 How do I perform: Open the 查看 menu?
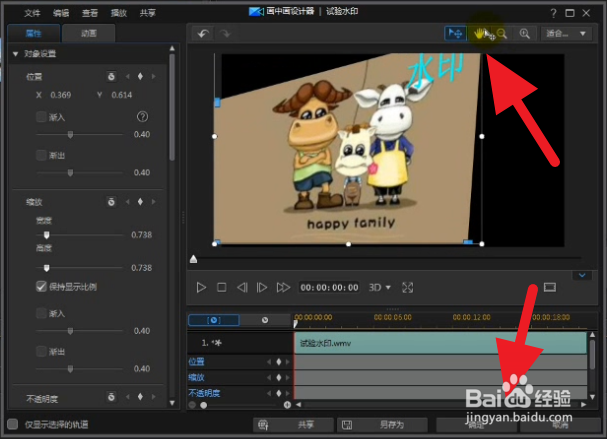[90, 13]
